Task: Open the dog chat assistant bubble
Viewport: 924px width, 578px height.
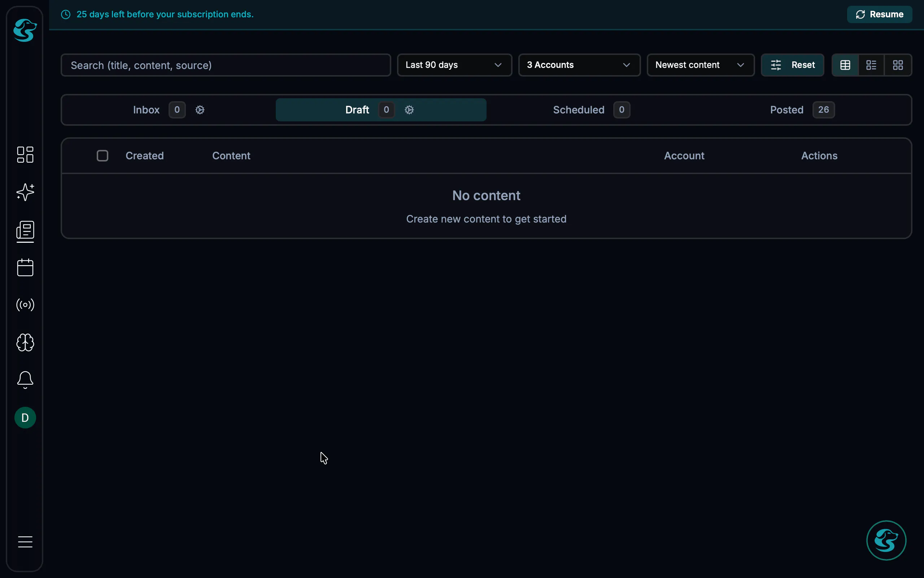Action: point(886,540)
